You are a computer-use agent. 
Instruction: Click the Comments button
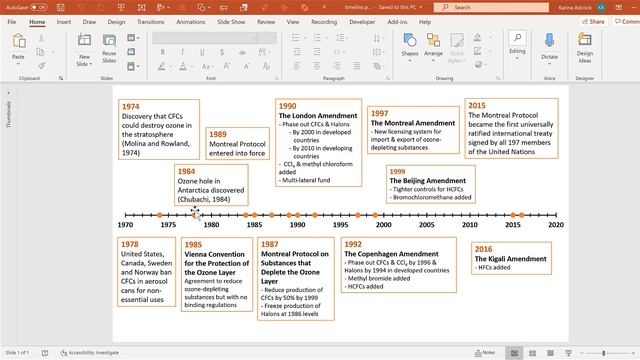point(626,22)
